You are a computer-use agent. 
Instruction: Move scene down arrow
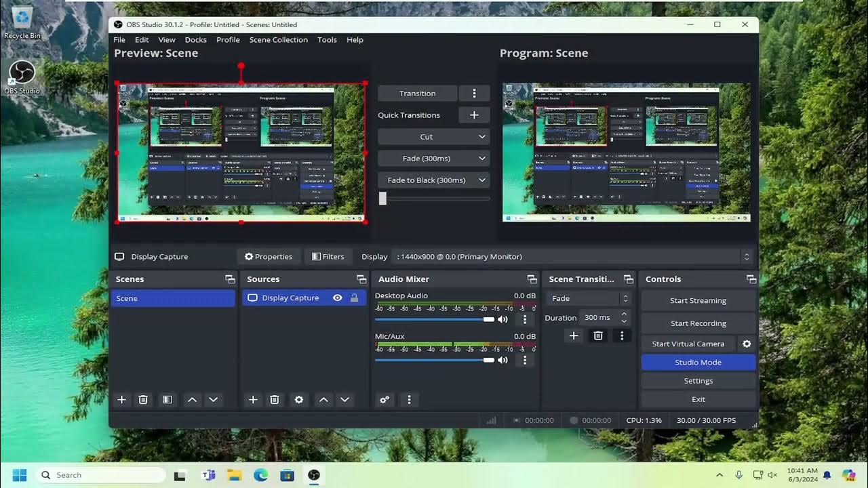pyautogui.click(x=214, y=400)
